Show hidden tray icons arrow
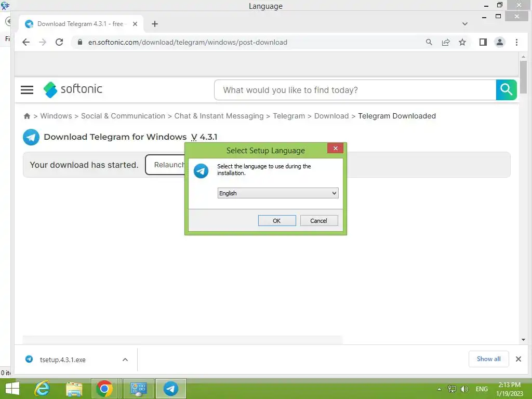 click(x=439, y=389)
